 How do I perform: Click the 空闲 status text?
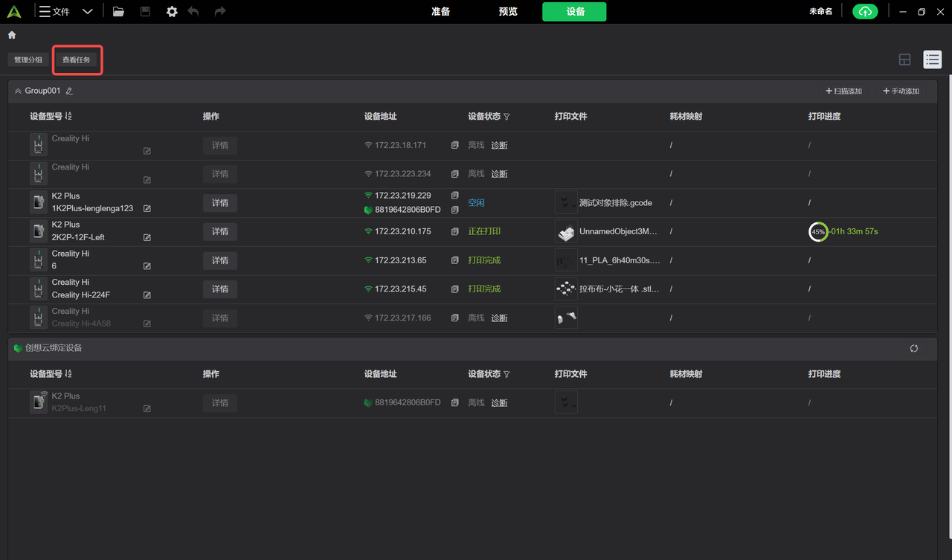(476, 202)
